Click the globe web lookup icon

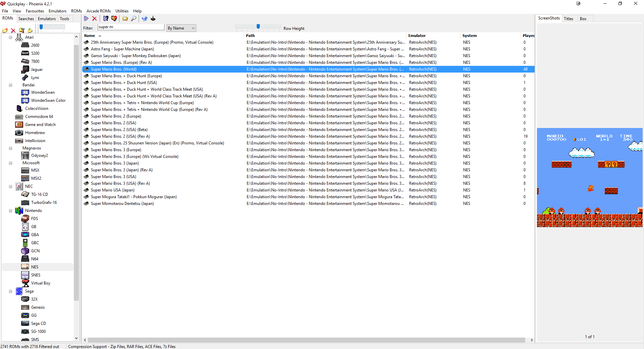[x=145, y=18]
